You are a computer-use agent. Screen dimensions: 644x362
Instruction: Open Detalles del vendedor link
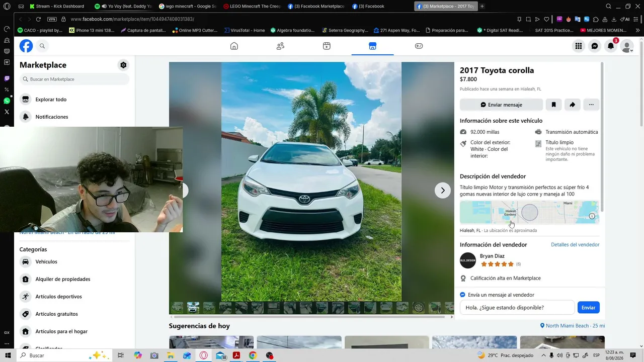[575, 245]
